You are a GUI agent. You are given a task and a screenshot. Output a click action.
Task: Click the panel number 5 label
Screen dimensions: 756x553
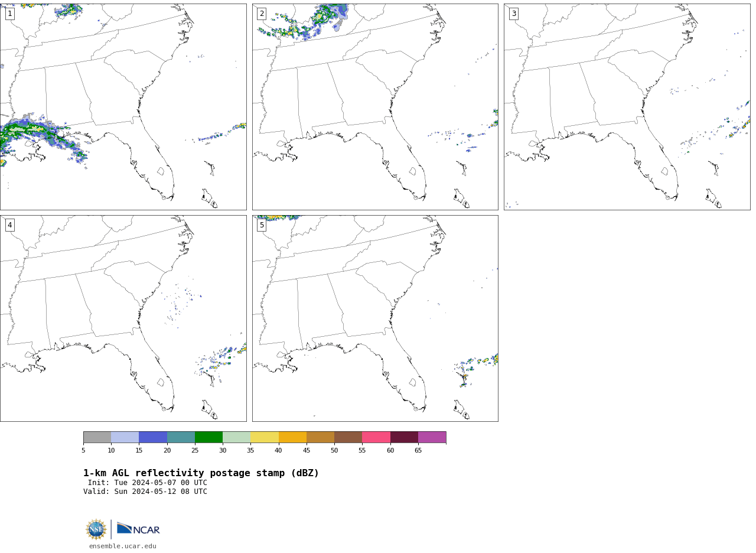tap(262, 225)
